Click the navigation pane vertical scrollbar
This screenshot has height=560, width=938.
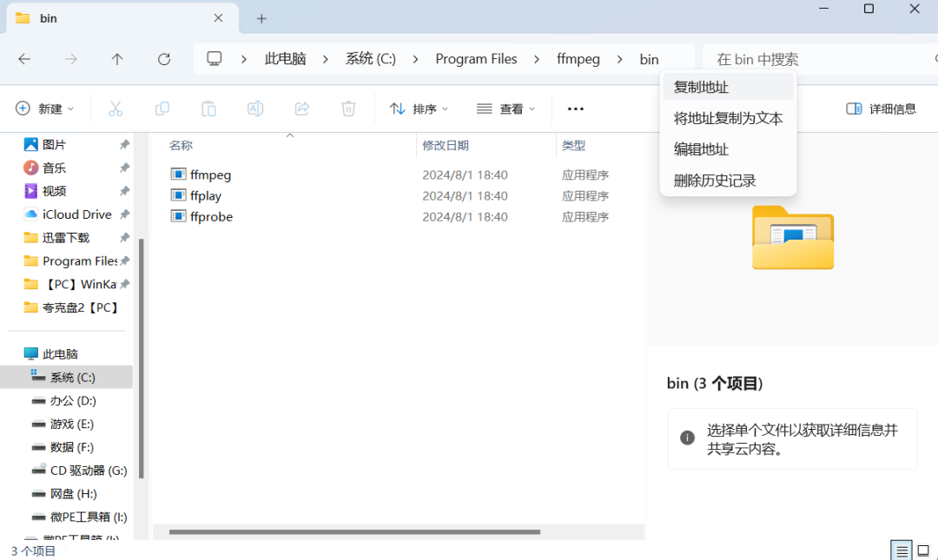coord(142,358)
